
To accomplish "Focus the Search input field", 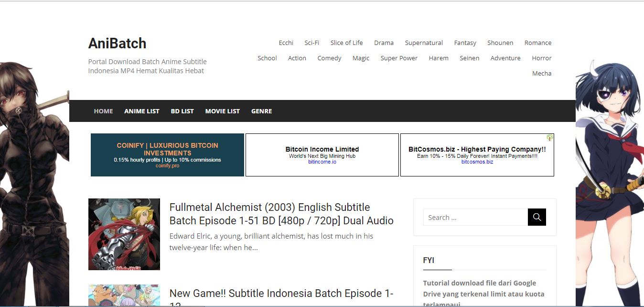I will [x=475, y=217].
